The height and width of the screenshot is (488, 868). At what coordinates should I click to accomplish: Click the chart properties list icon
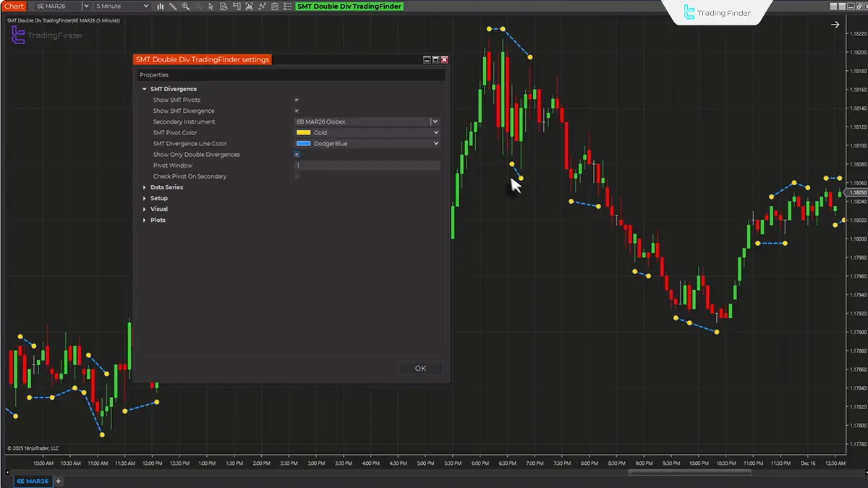[x=288, y=6]
